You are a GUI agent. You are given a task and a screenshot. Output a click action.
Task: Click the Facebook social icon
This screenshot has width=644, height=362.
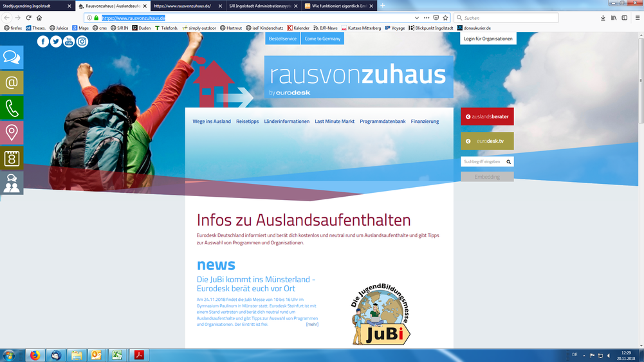point(43,42)
